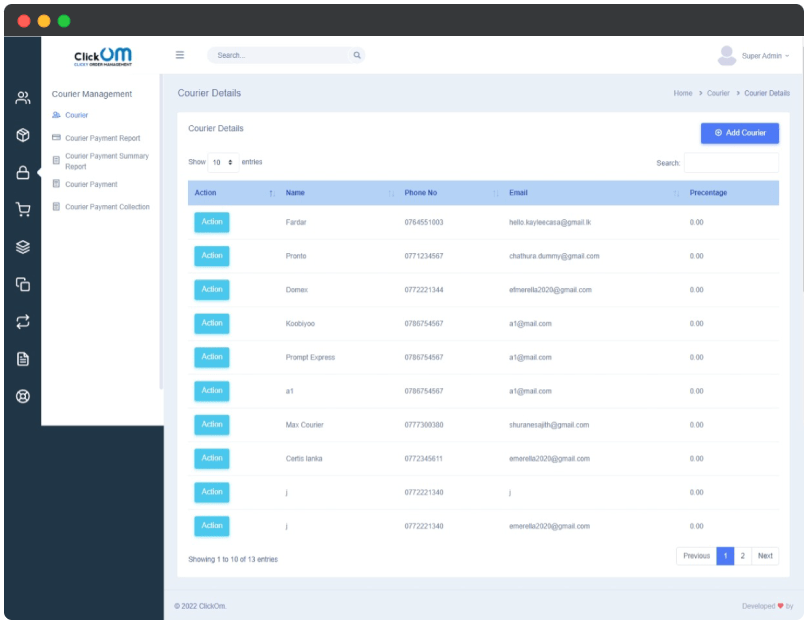Sort by the Action column arrows

coord(272,193)
